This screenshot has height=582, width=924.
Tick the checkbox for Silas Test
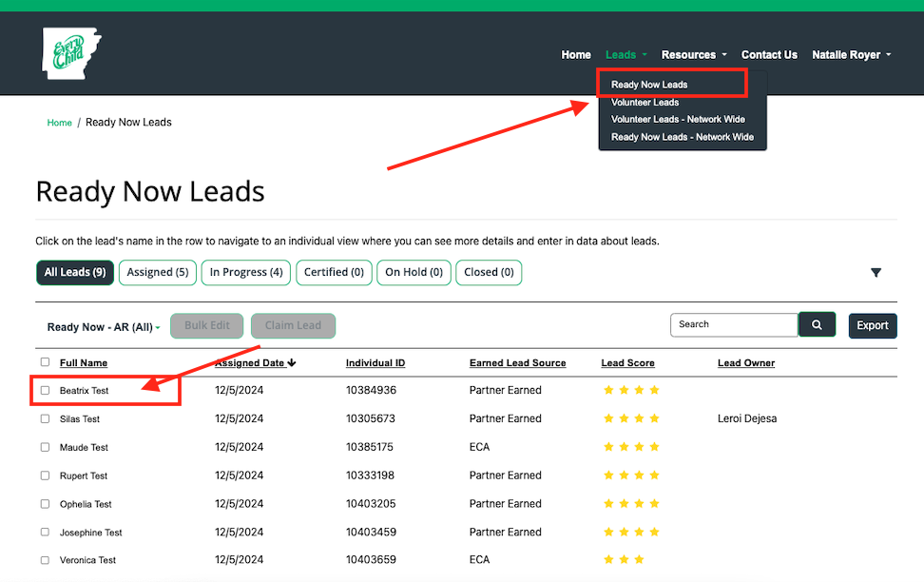pos(45,418)
